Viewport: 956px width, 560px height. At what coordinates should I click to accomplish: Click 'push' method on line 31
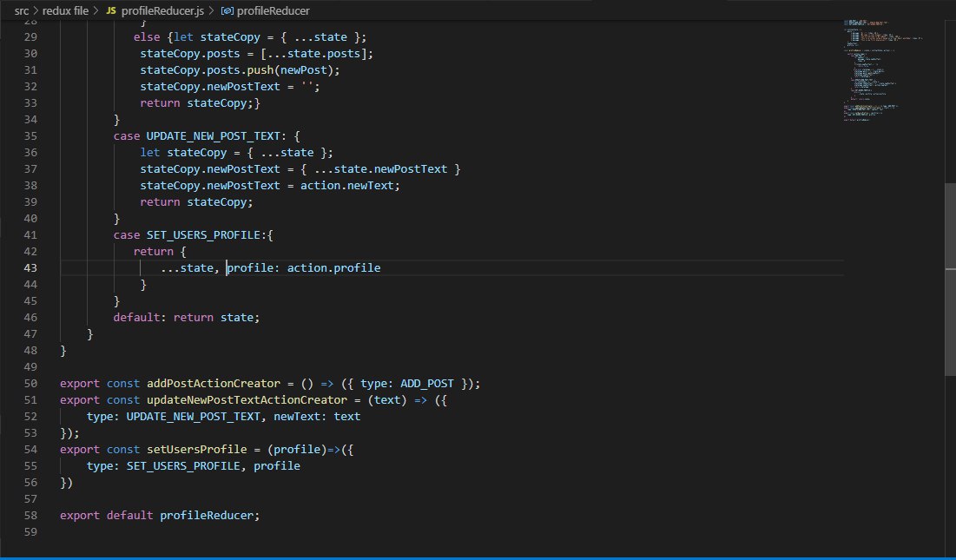coord(260,70)
